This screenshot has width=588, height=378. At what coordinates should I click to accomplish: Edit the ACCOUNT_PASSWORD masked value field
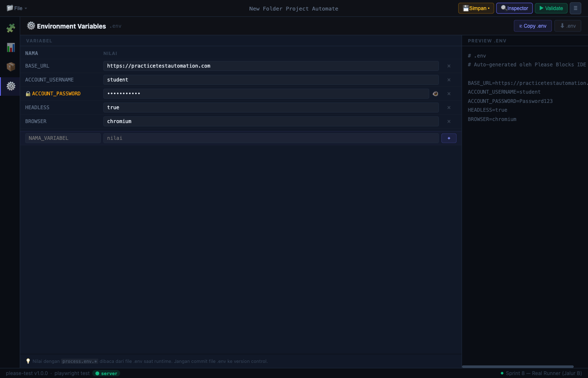266,94
